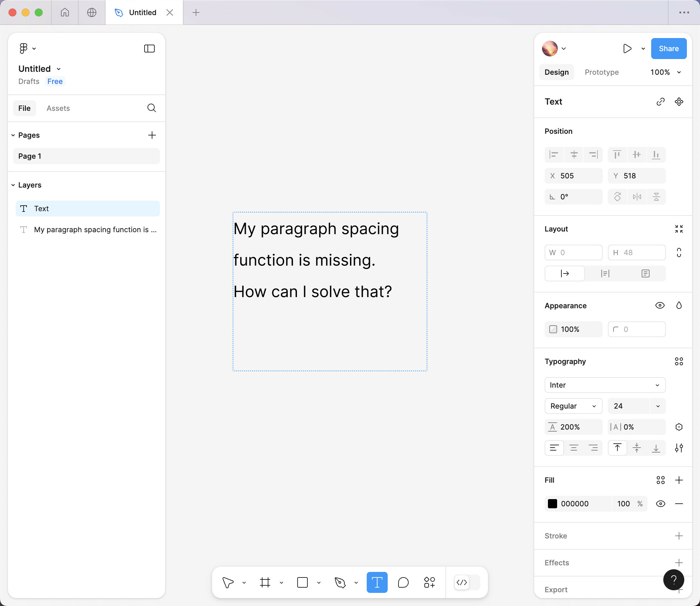Viewport: 700px width, 606px height.
Task: Select fixed size text resizing
Action: click(x=645, y=273)
